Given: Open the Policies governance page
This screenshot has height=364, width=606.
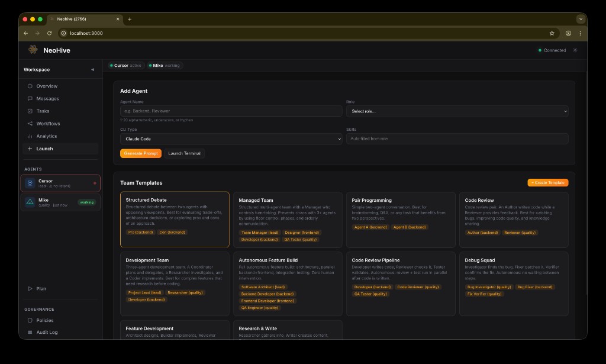Looking at the screenshot, I should 61,320.
